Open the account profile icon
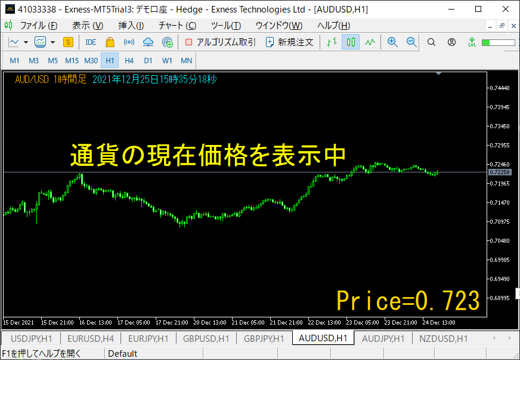The image size is (520, 420). click(451, 42)
